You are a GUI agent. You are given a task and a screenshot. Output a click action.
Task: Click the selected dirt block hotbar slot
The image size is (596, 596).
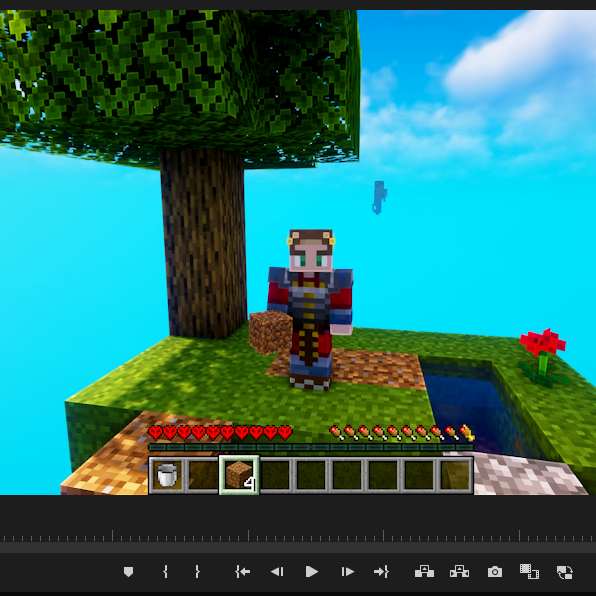(x=239, y=475)
